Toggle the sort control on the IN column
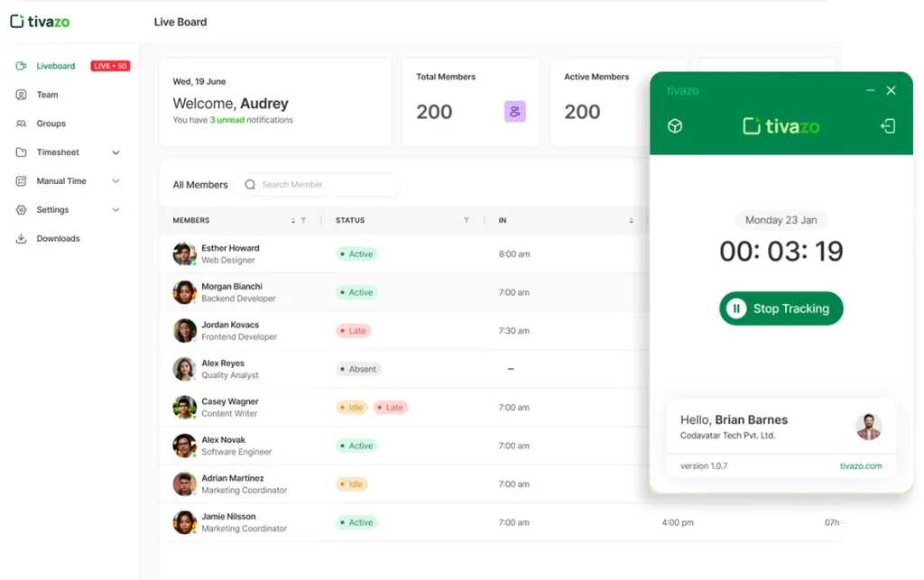The width and height of the screenshot is (924, 580). click(631, 220)
